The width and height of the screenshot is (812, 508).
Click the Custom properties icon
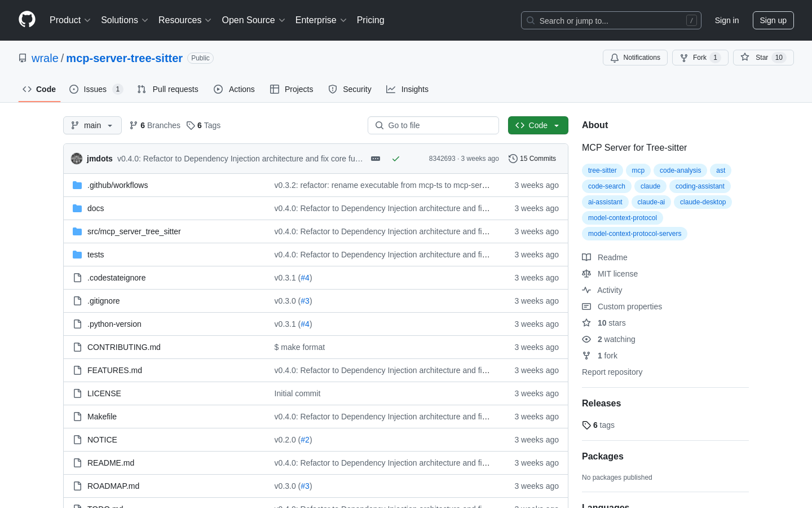[x=586, y=306]
